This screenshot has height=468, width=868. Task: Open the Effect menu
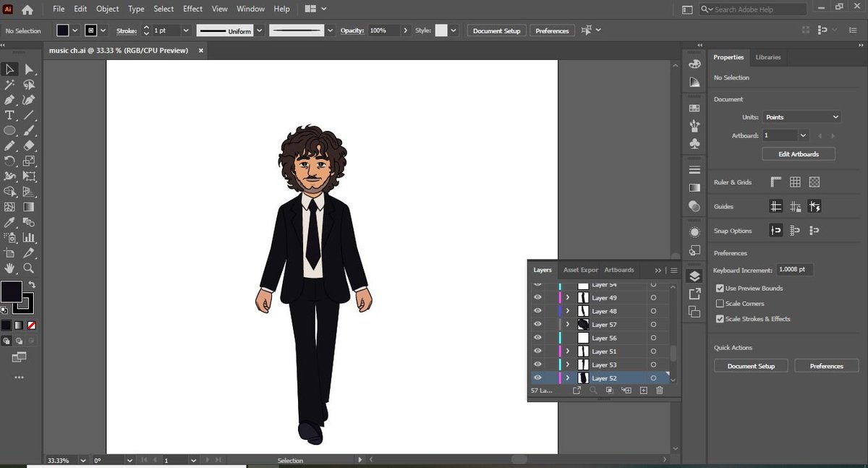click(193, 9)
